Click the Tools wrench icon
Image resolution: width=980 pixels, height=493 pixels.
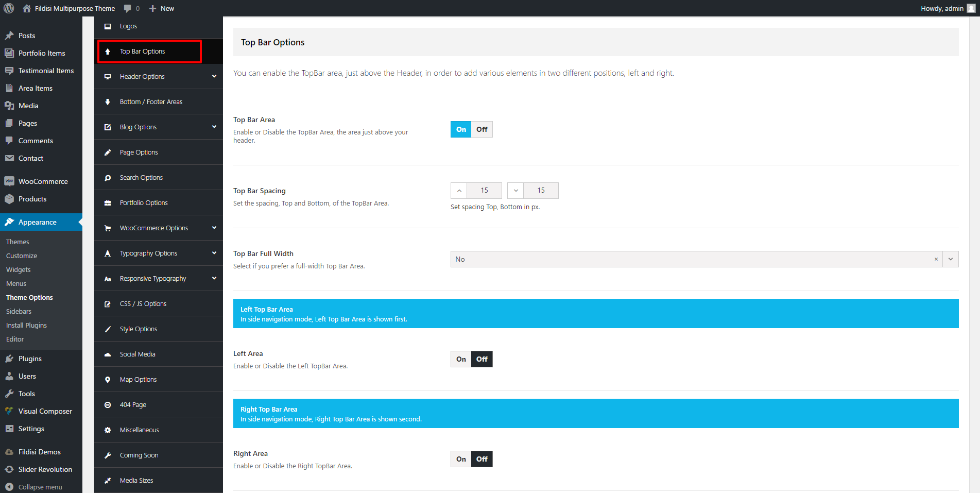click(x=9, y=394)
